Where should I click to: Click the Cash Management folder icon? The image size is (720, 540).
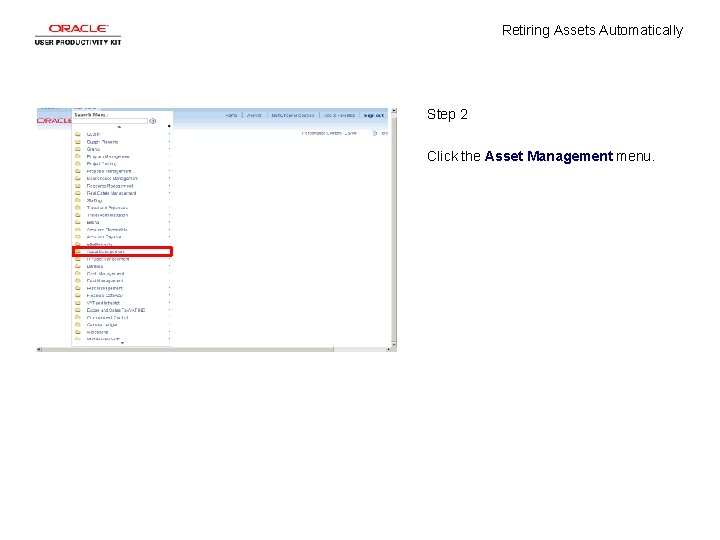click(78, 274)
